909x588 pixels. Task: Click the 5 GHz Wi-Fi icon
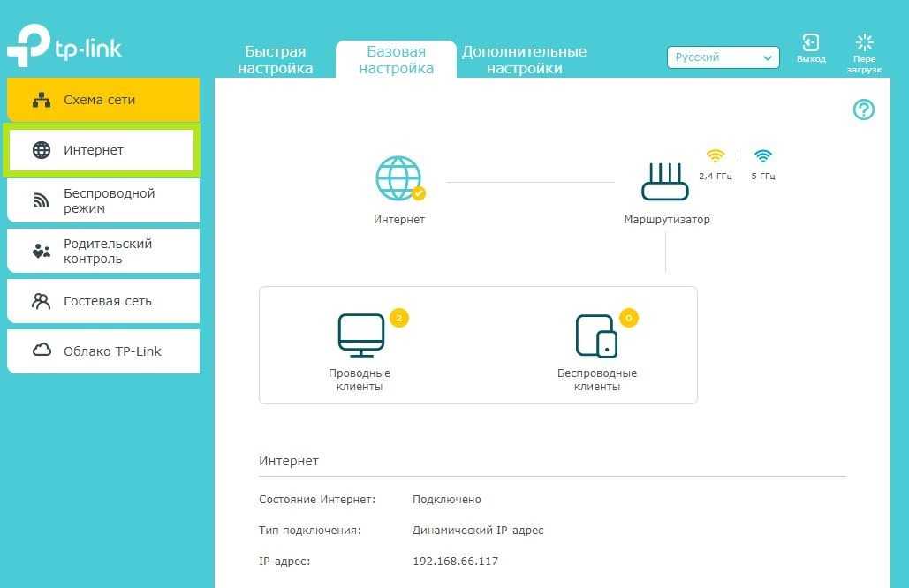(763, 156)
